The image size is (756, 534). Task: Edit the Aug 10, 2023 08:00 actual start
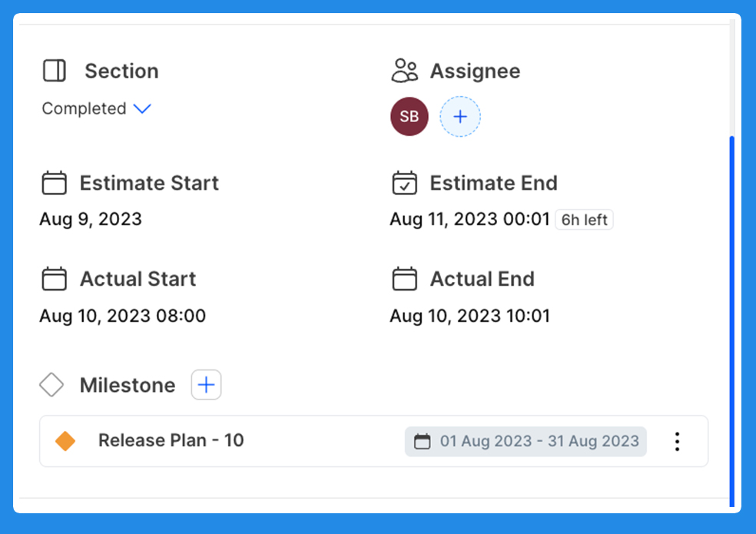122,316
